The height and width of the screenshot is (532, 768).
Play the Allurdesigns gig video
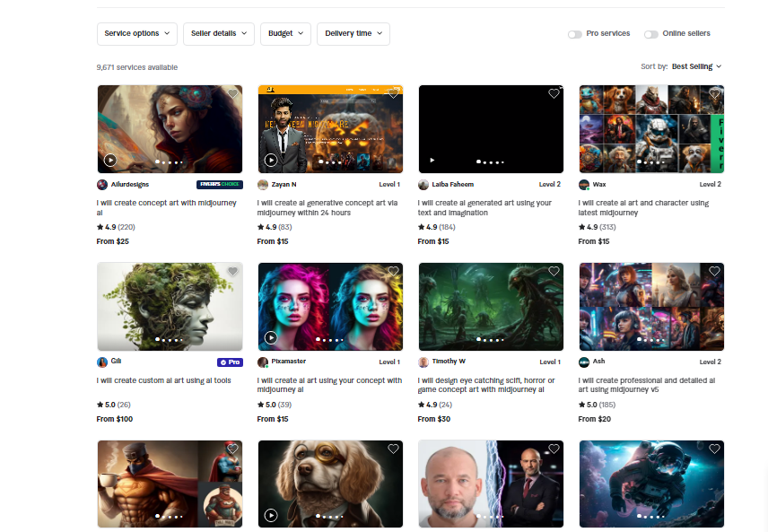tap(110, 160)
